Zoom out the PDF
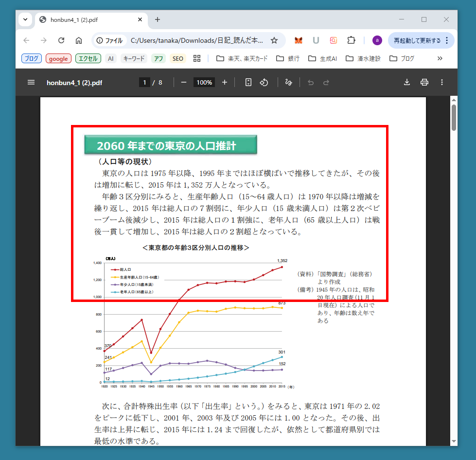Viewport: 476px width, 460px height. point(184,82)
